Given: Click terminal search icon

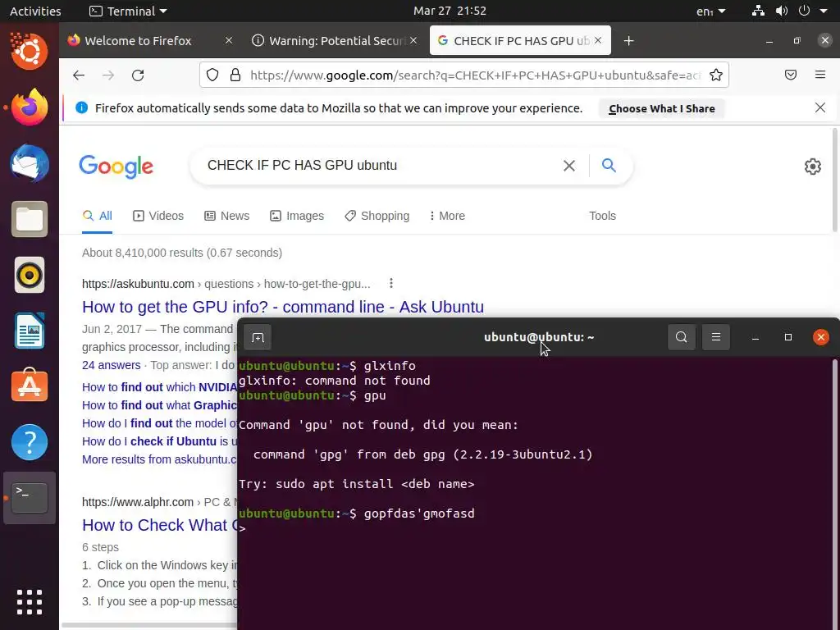Looking at the screenshot, I should click(682, 337).
